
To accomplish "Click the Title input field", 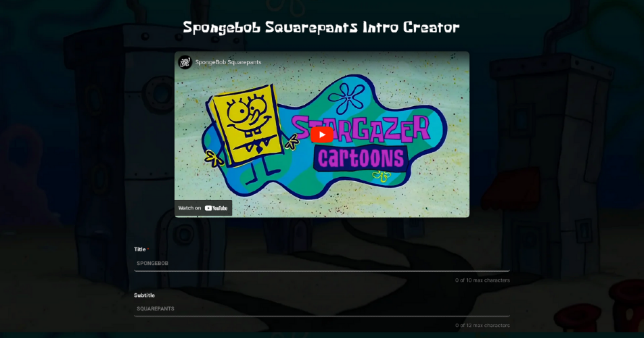I will pos(321,264).
